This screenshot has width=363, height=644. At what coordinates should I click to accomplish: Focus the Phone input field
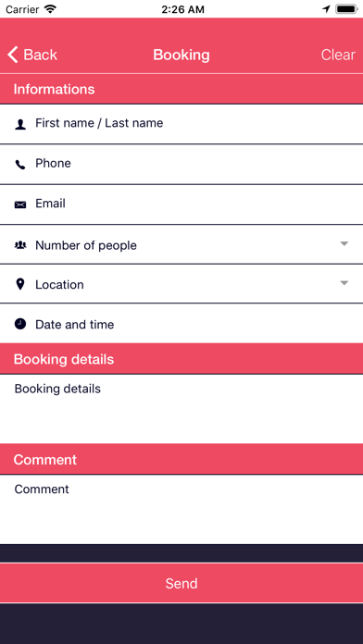click(181, 164)
